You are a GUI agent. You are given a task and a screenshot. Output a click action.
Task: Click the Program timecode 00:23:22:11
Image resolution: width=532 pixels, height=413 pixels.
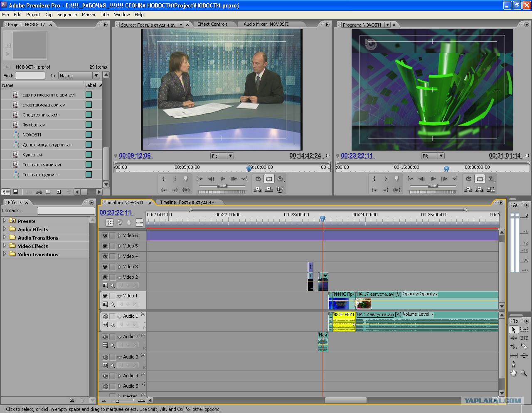[x=357, y=156]
